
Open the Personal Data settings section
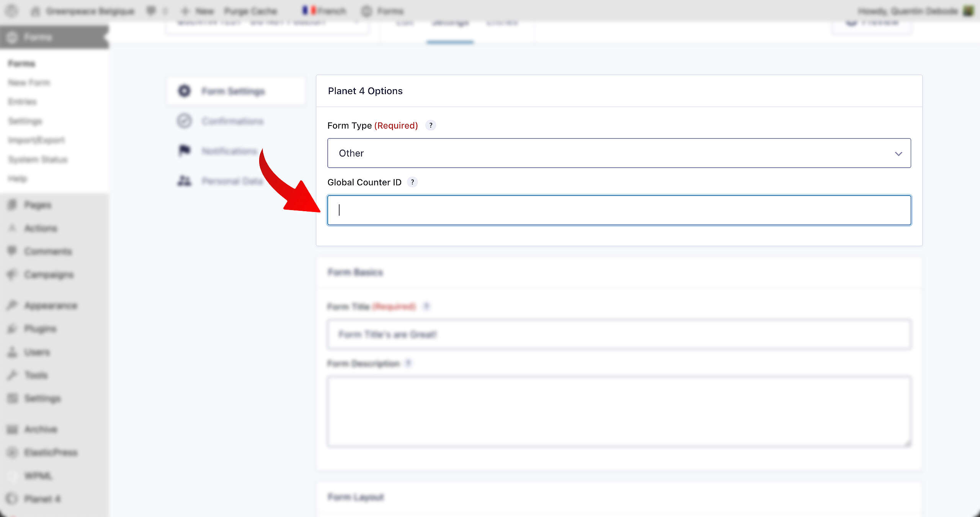[232, 181]
